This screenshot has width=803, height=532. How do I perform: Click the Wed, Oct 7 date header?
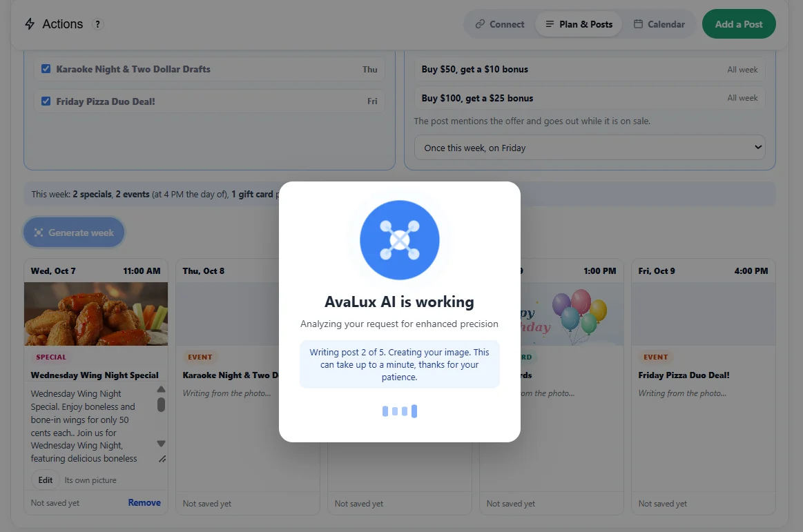coord(53,271)
